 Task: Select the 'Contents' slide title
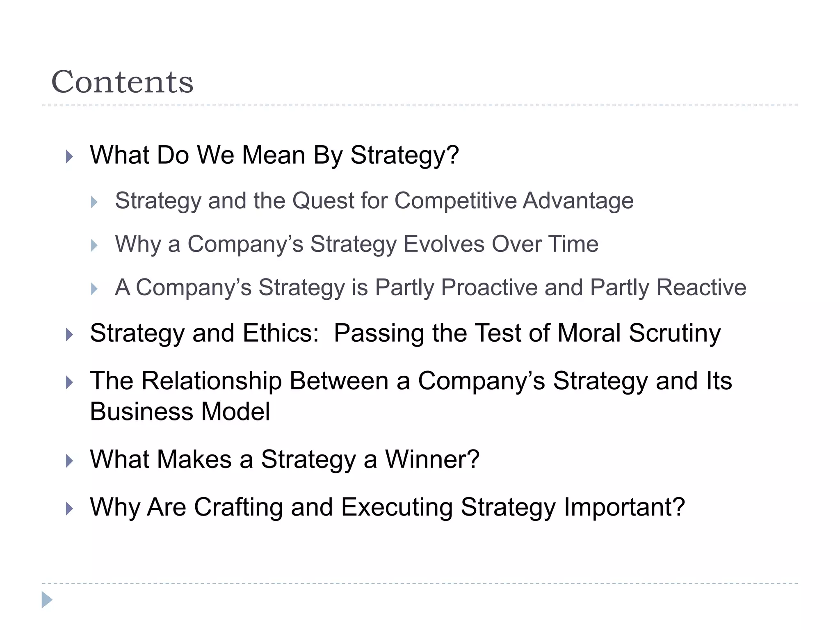pos(122,82)
